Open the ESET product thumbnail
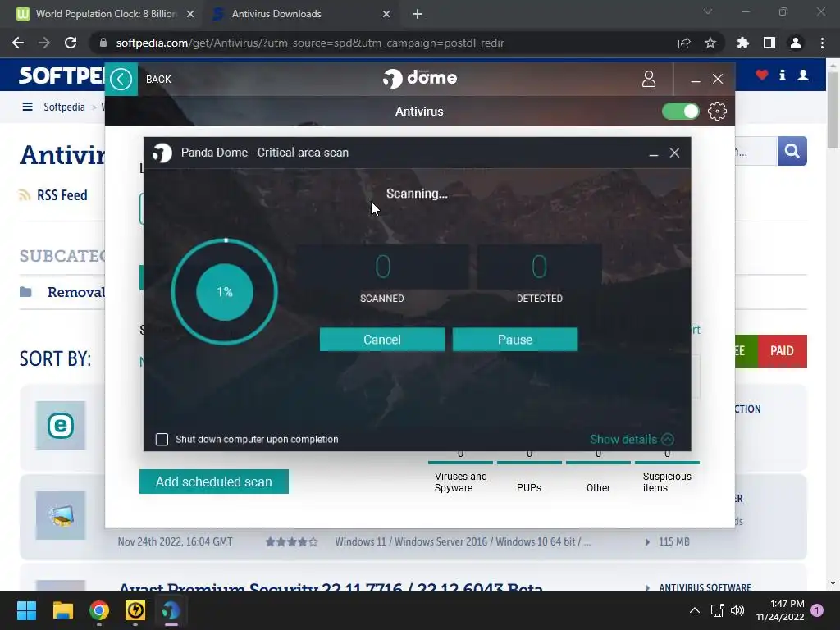 (61, 426)
